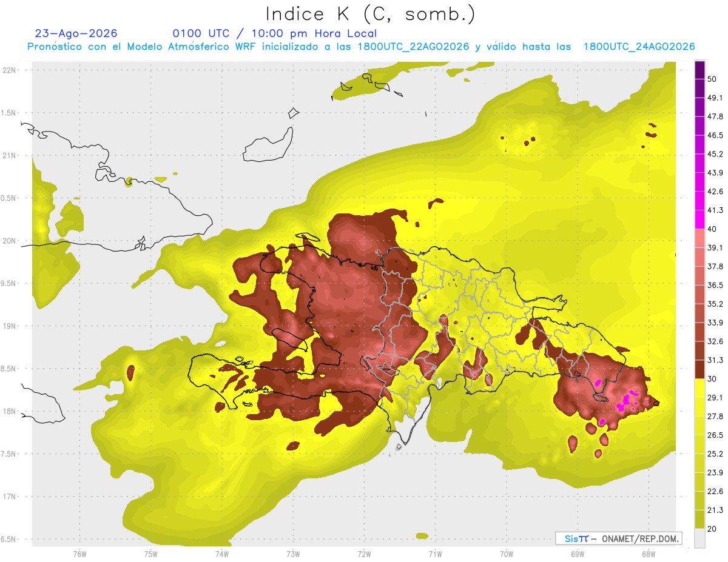Screen dimensions: 728x562
Task: Click the time text "0100 UTC / 10:00 pm Hora Local"
Action: 275,33
